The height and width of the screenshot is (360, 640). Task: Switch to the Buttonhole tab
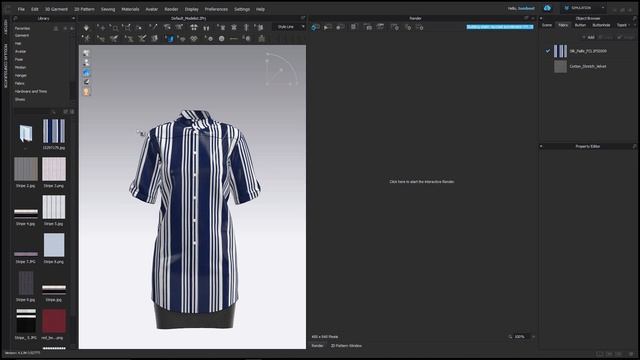tap(601, 25)
